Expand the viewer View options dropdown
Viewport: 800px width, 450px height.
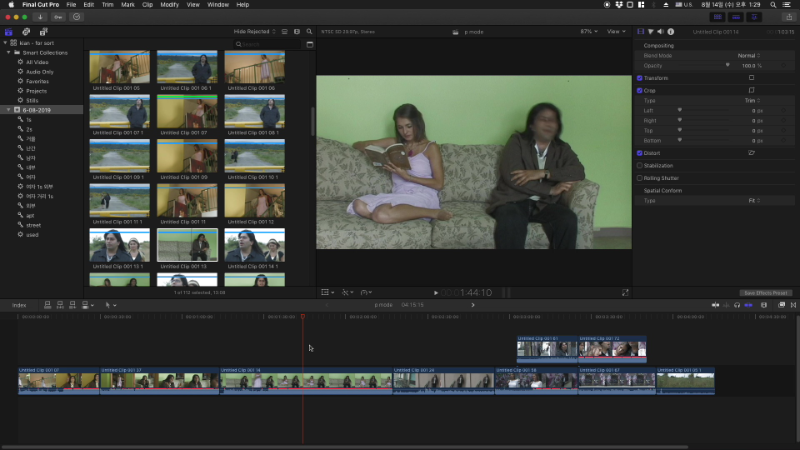pos(616,31)
